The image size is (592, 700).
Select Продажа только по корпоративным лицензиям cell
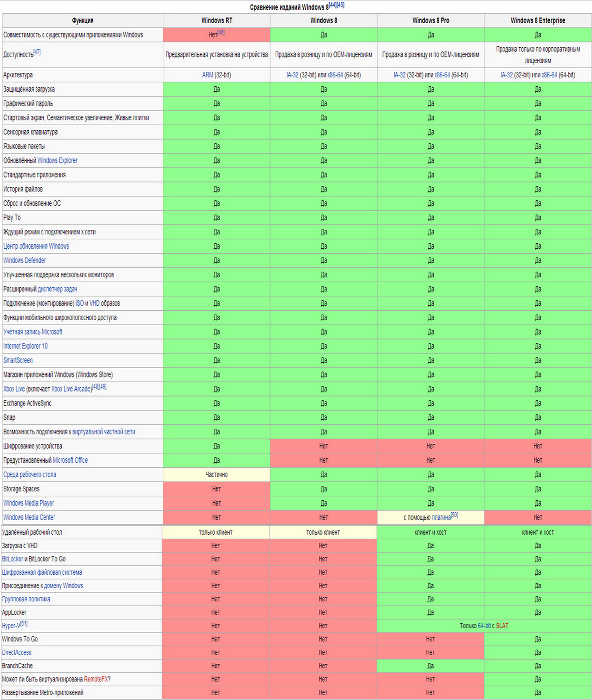538,55
